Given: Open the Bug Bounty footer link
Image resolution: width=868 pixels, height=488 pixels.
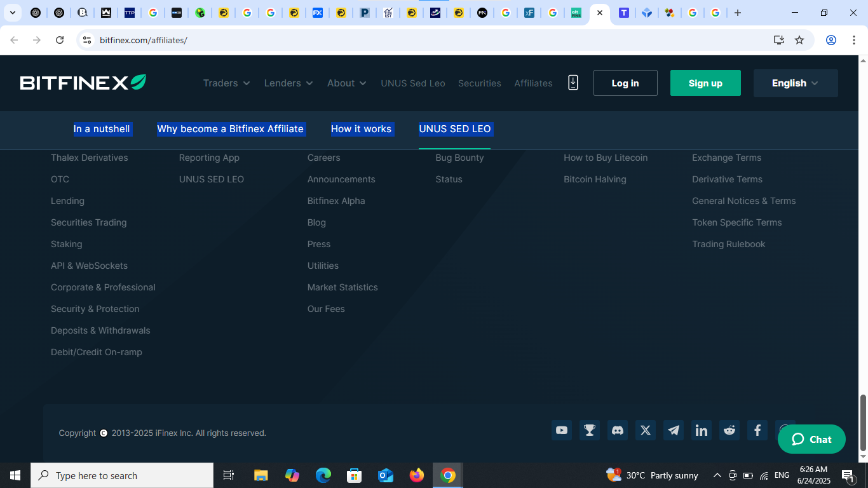Looking at the screenshot, I should point(459,158).
